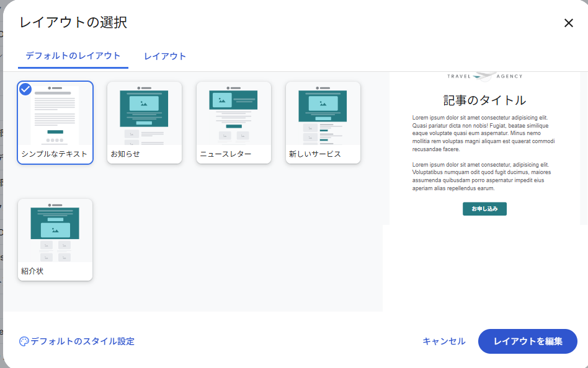Select the 新しいサービス layout thumbnail image
The height and width of the screenshot is (368, 588).
pyautogui.click(x=323, y=115)
